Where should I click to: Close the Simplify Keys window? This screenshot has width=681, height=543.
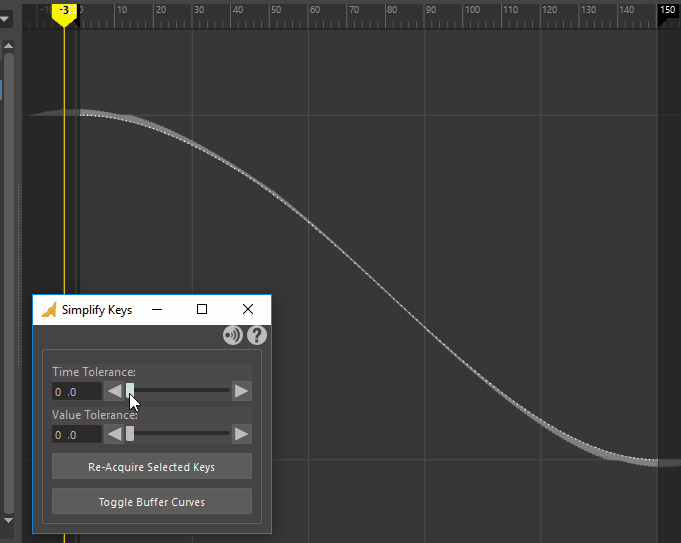tap(248, 310)
